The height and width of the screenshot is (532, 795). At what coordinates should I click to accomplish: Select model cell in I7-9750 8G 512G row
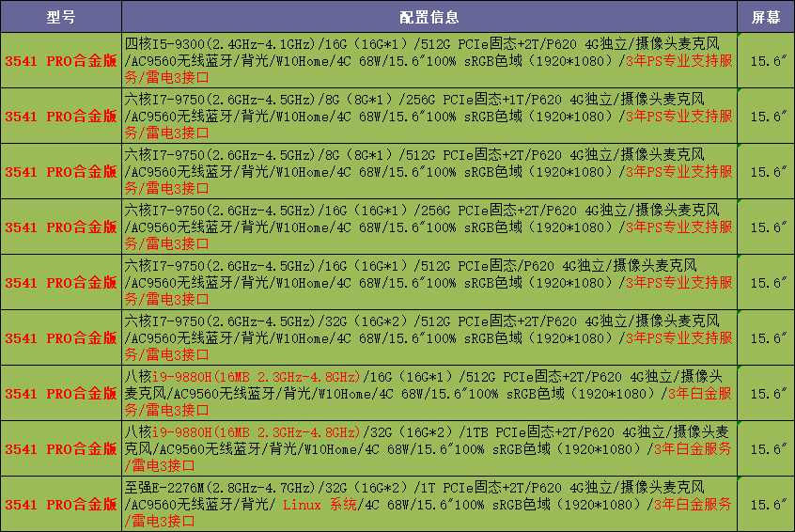coord(61,171)
